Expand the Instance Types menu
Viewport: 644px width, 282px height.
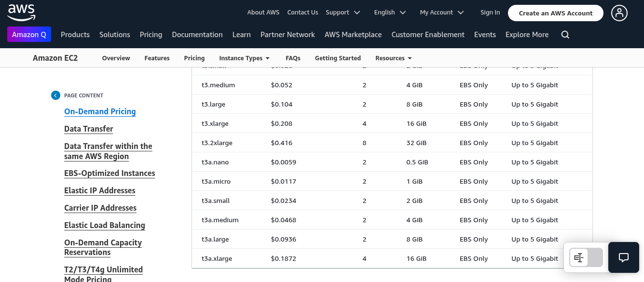[x=244, y=58]
